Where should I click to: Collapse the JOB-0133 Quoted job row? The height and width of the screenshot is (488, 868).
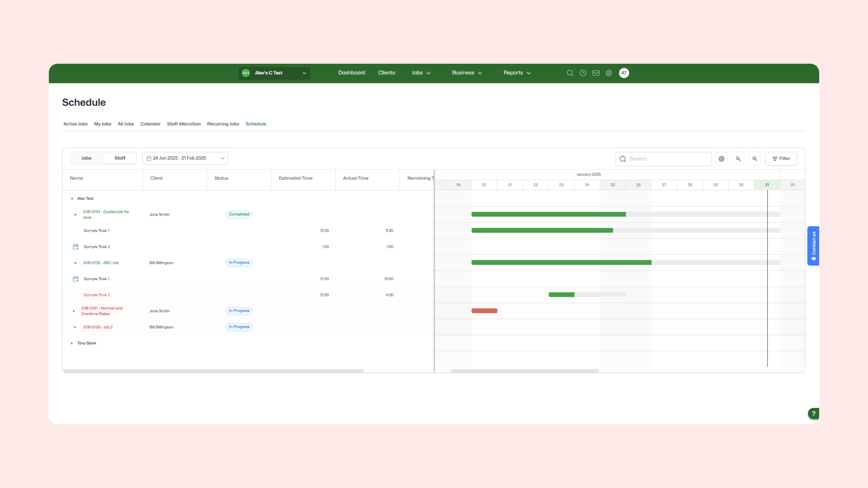[75, 214]
